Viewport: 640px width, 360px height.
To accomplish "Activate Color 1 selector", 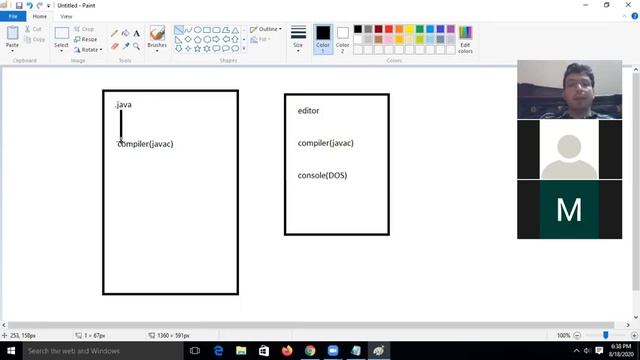I will coord(322,39).
